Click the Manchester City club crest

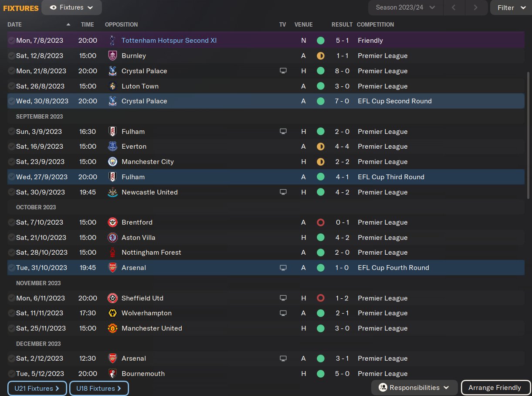point(112,162)
